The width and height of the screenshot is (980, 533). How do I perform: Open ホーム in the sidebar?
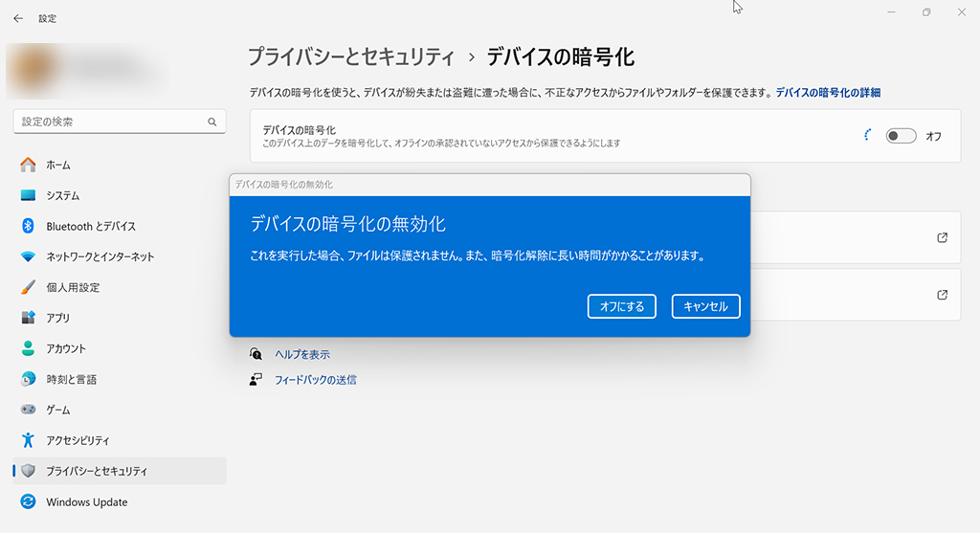[x=120, y=165]
